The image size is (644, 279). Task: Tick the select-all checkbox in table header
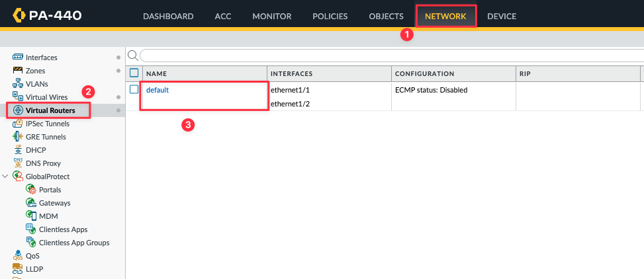[134, 73]
